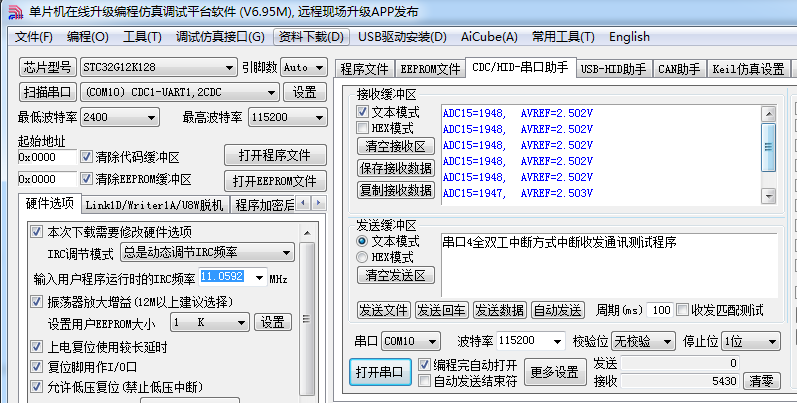Open the 编程(O) menu
Image resolution: width=797 pixels, height=403 pixels.
pos(87,37)
